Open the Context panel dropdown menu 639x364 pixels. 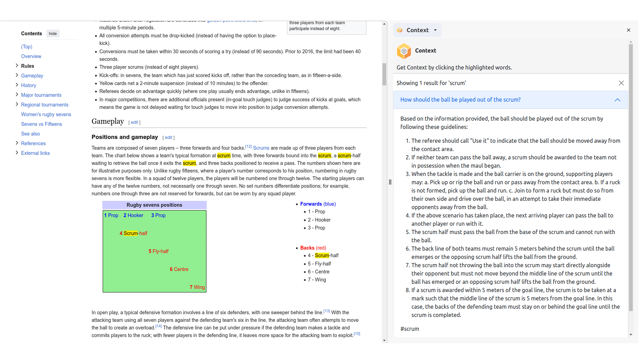click(x=417, y=30)
